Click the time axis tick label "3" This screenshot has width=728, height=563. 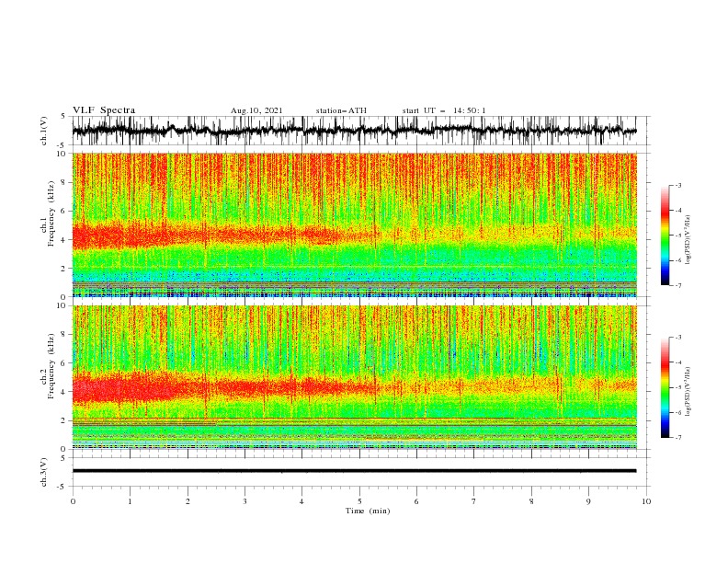pyautogui.click(x=245, y=501)
